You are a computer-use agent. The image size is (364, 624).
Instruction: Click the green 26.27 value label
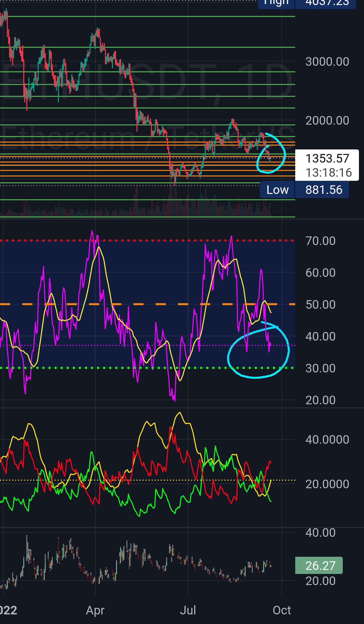(319, 565)
